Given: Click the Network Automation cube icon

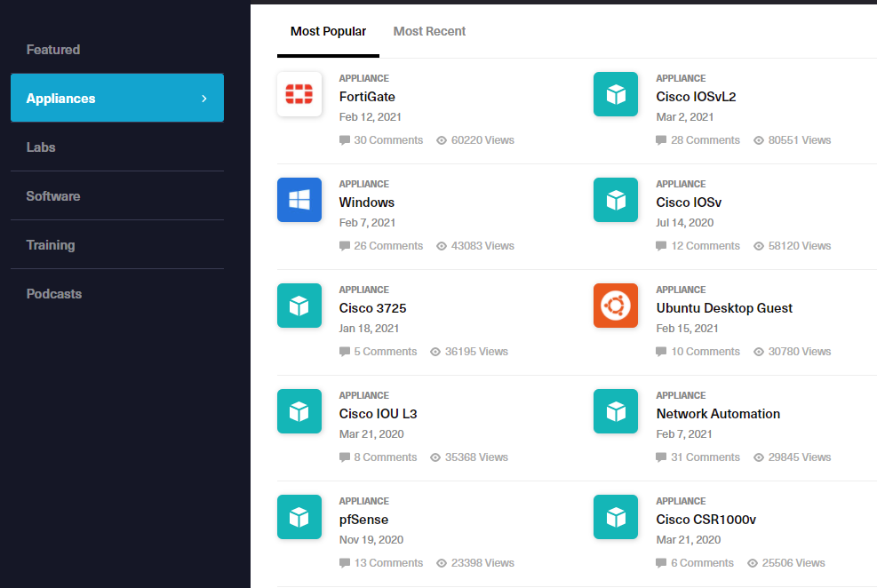Looking at the screenshot, I should (x=616, y=411).
